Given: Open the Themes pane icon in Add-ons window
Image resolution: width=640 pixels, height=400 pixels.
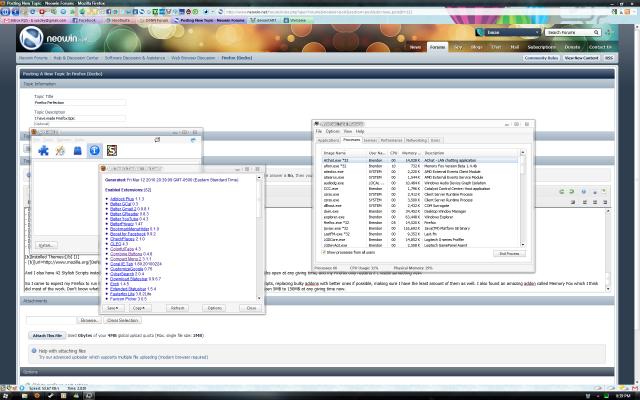Looking at the screenshot, I should pyautogui.click(x=60, y=151).
